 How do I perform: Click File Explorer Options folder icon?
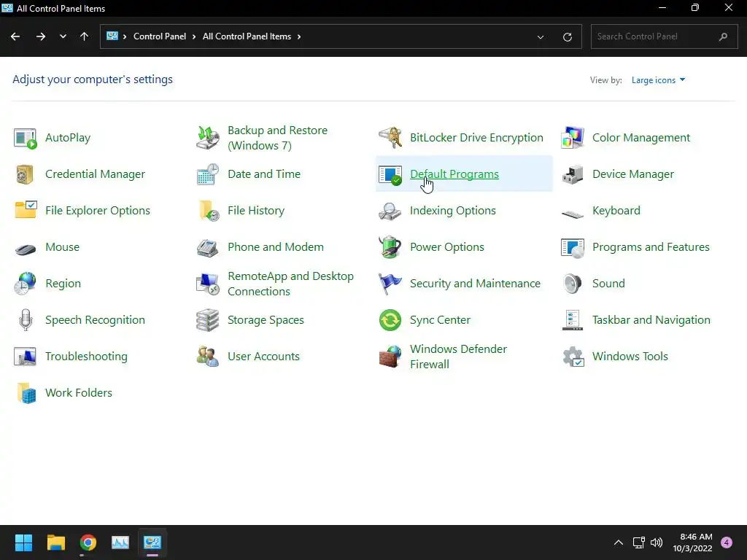pos(26,211)
